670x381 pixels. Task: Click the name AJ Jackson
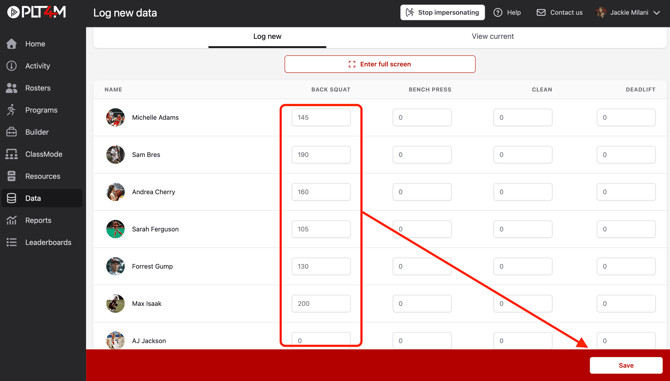(x=149, y=340)
